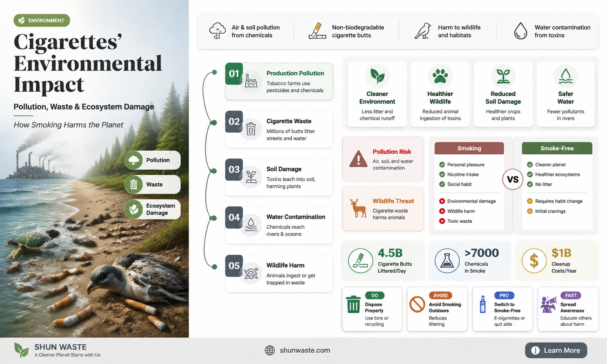Viewport: 607px width, 364px height.
Task: Click the factory icon in Production Pollution
Action: point(251,81)
